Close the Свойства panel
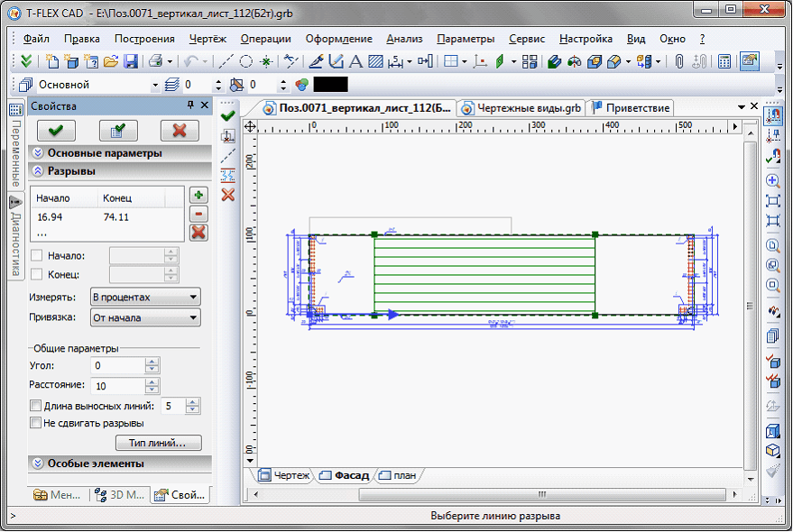Viewport: 793px width, 532px height. point(204,105)
